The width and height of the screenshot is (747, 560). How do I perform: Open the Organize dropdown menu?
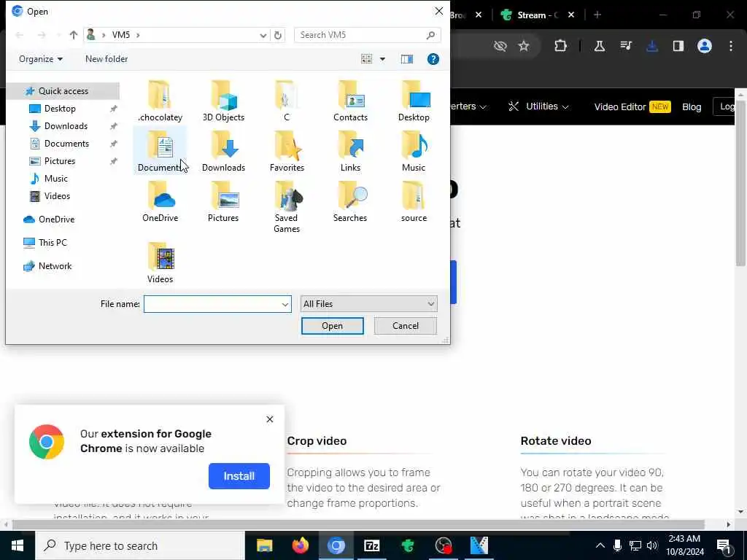click(41, 59)
